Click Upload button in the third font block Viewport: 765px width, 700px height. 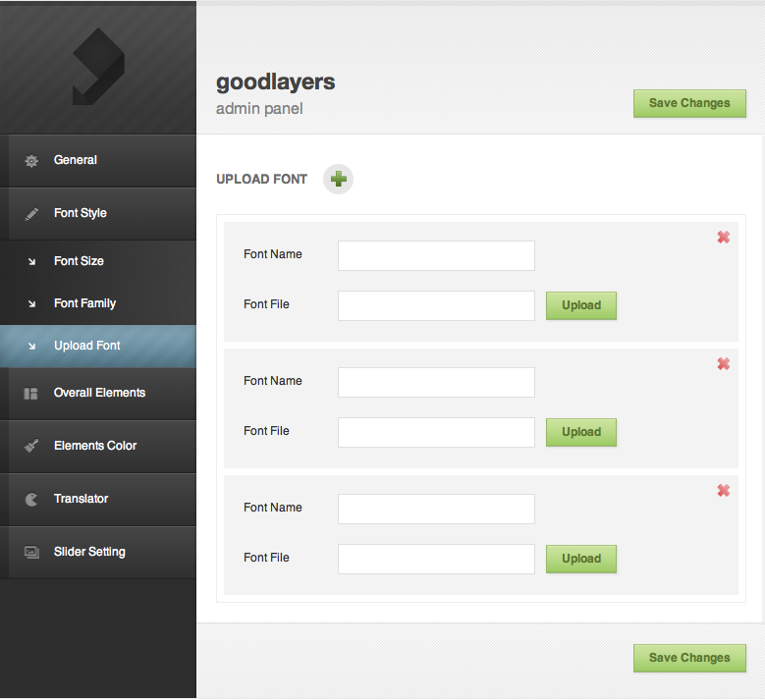click(x=580, y=559)
